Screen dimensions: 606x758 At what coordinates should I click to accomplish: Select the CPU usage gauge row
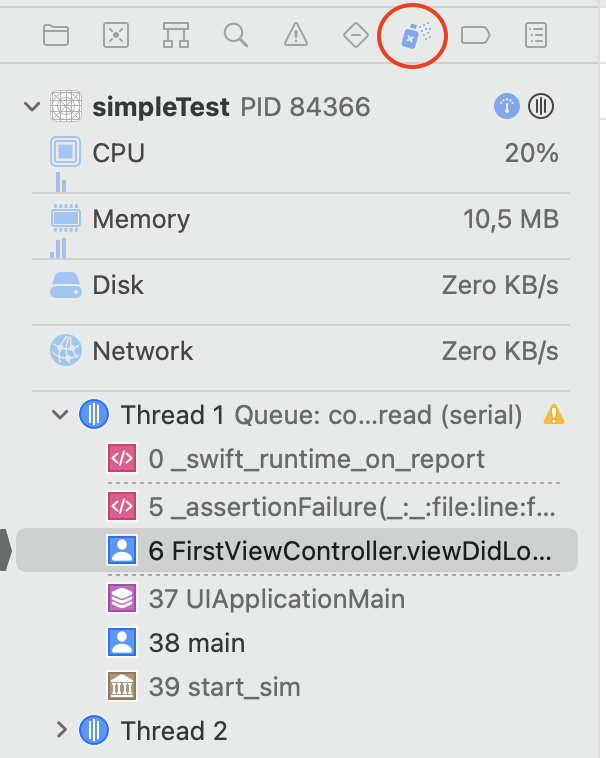click(x=300, y=153)
